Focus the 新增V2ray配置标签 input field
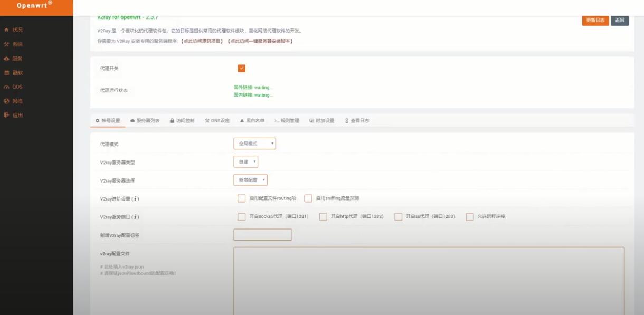Viewport: 644px width, 315px height. [x=263, y=235]
